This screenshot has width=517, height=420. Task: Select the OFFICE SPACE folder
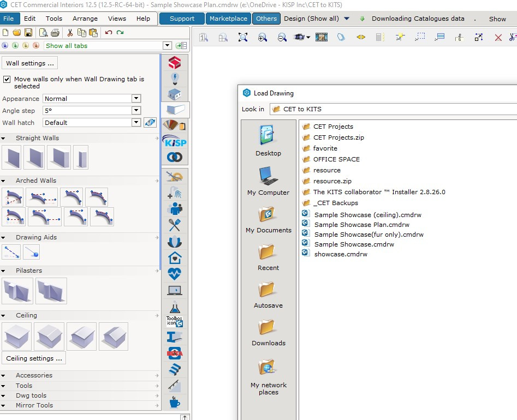tap(336, 159)
